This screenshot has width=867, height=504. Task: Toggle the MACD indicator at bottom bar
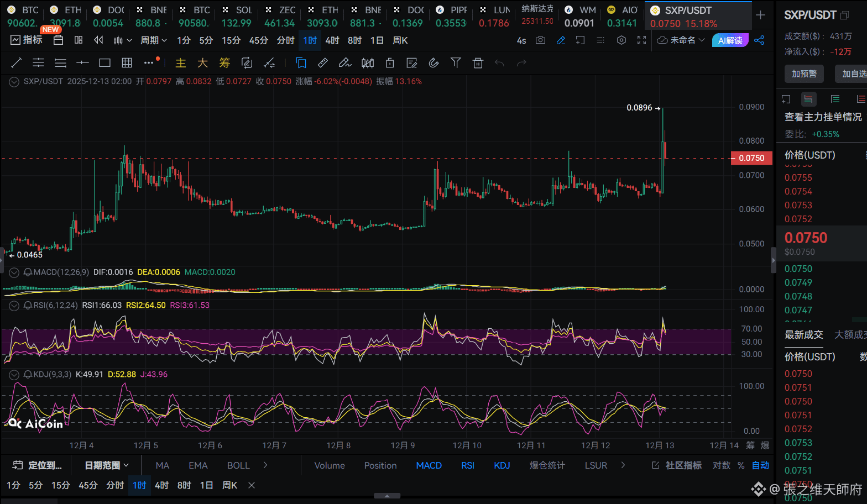(x=429, y=465)
